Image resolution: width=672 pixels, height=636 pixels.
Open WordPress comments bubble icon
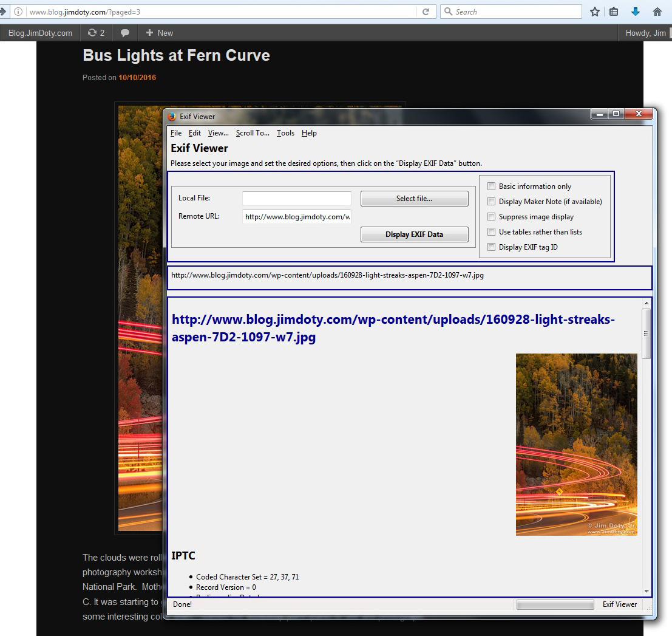point(124,33)
